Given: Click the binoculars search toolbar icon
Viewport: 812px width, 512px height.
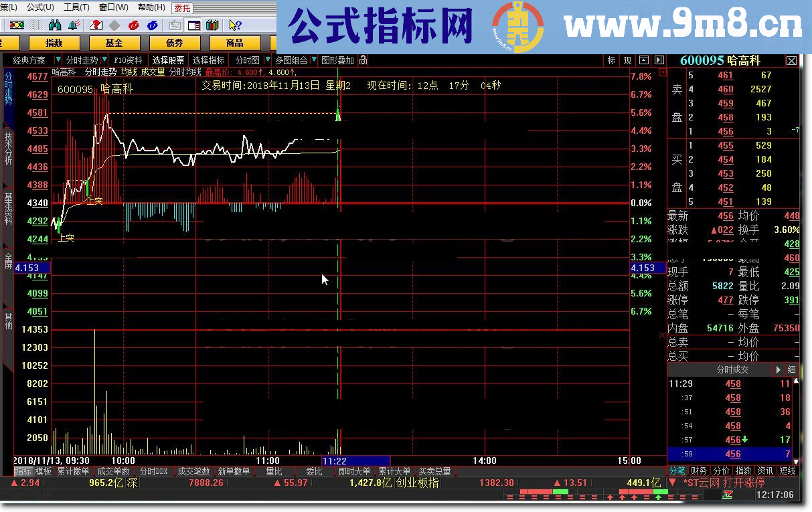Looking at the screenshot, I should pos(56,25).
